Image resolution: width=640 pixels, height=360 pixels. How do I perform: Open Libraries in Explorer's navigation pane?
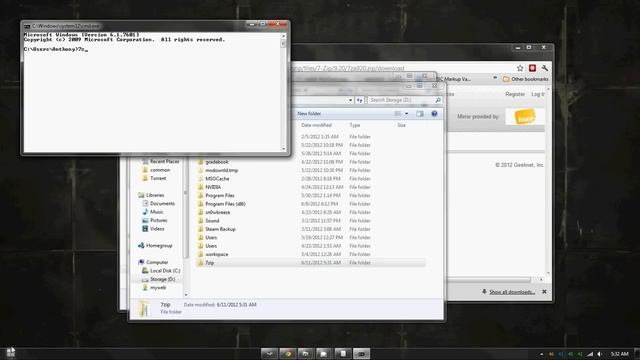pyautogui.click(x=151, y=195)
